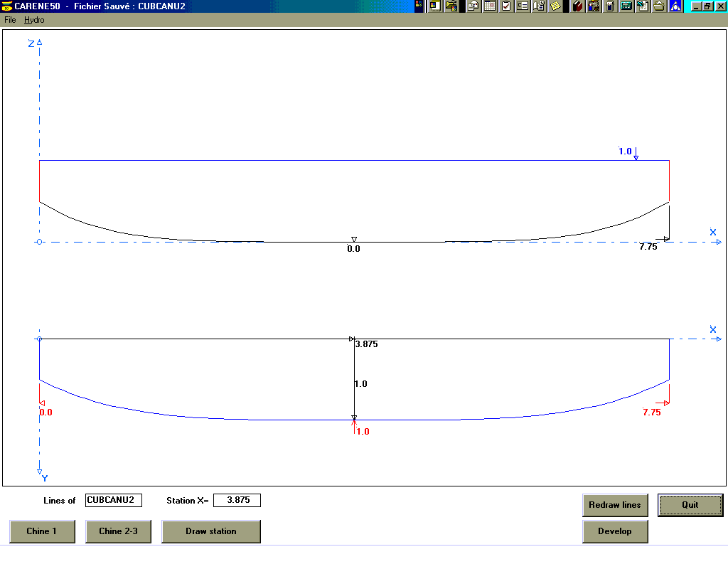This screenshot has width=728, height=564.
Task: Open the red books Bookshelf icon
Action: (x=577, y=6)
